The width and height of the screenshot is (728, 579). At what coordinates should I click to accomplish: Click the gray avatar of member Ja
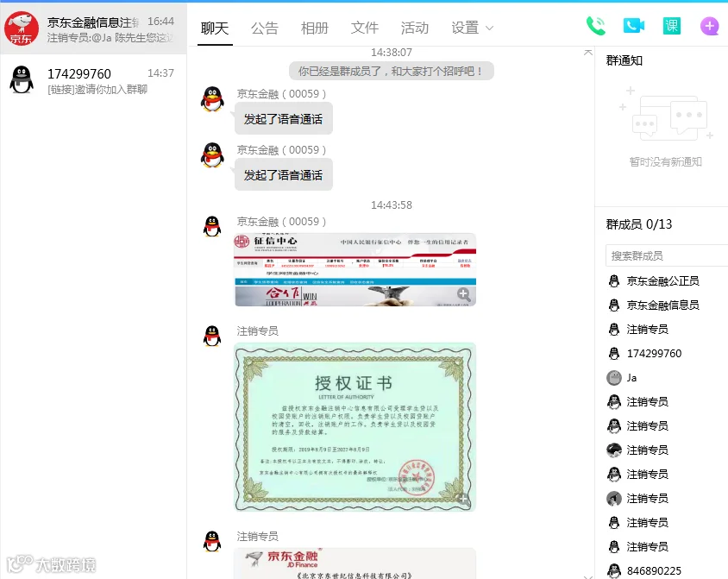[614, 378]
